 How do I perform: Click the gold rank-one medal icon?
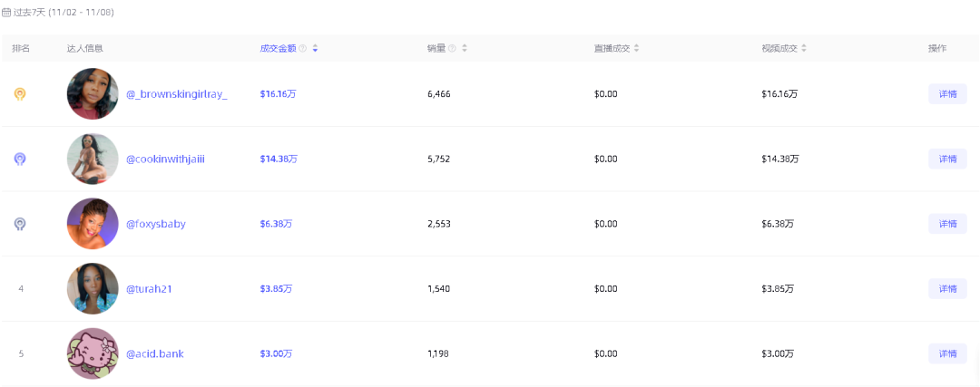20,94
